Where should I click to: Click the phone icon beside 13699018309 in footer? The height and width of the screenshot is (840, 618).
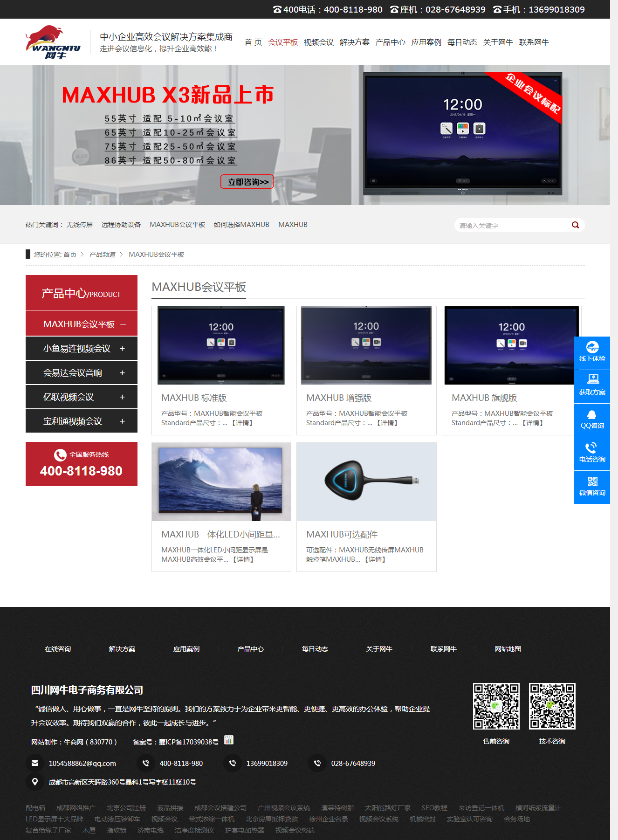point(233,763)
